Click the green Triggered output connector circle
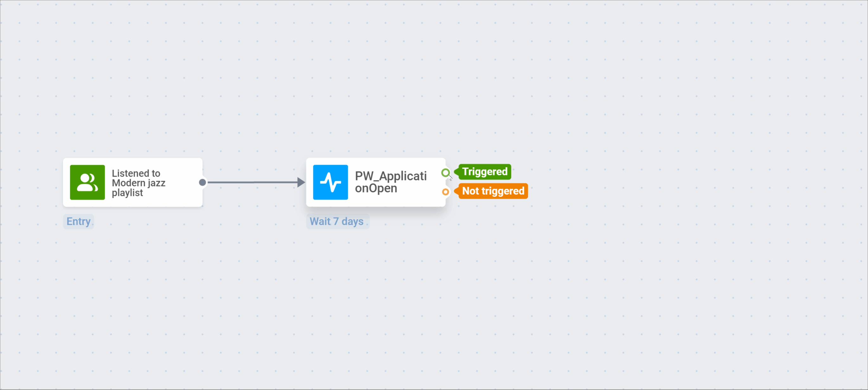Screen dimensions: 868x390 point(445,173)
